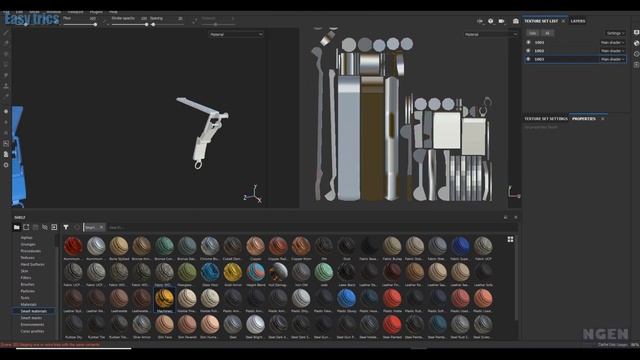Close the Shelf panel
The width and height of the screenshot is (640, 360).
coord(516,218)
